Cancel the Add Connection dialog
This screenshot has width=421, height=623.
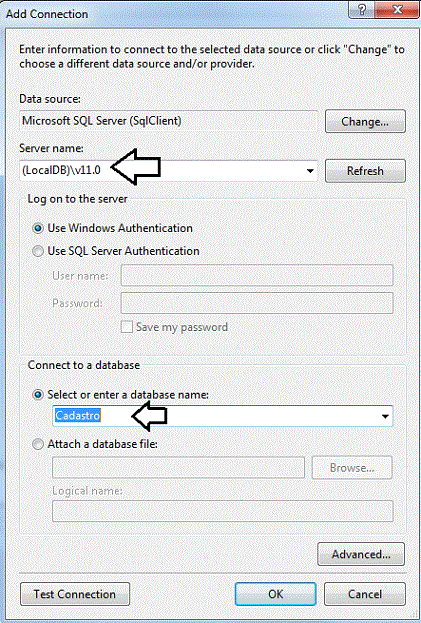pyautogui.click(x=365, y=594)
